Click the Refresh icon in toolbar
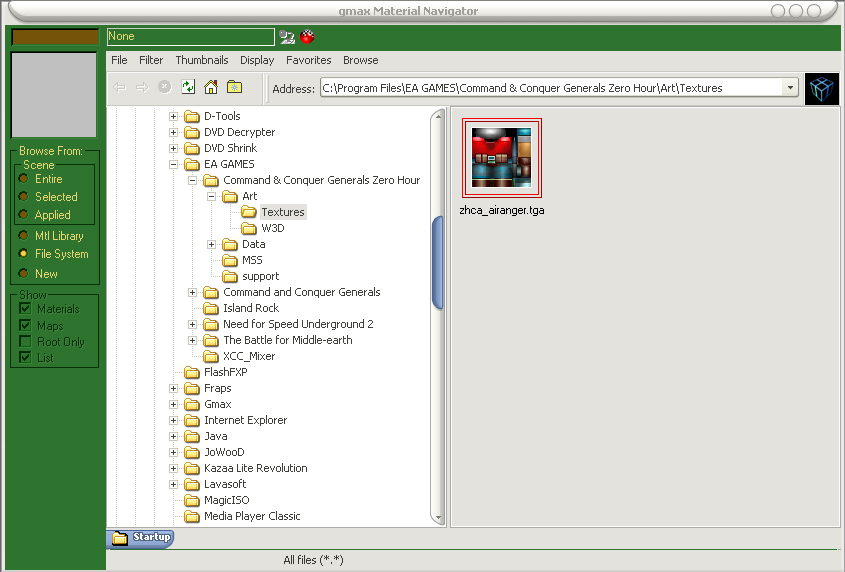 [188, 87]
